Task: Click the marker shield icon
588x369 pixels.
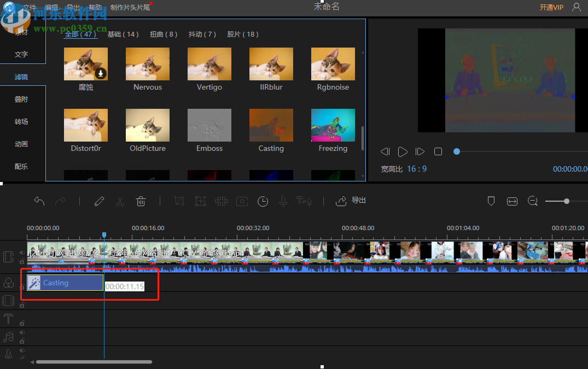Action: [491, 201]
